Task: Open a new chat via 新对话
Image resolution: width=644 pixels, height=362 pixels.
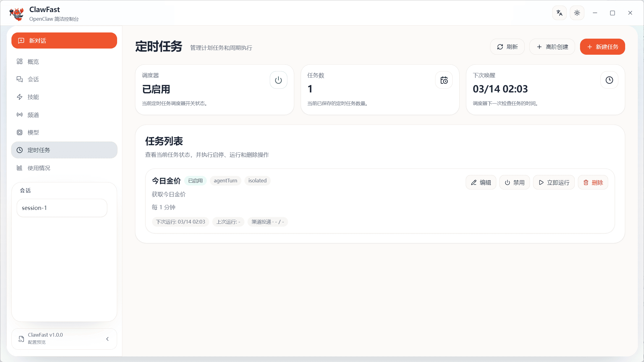Action: [64, 40]
